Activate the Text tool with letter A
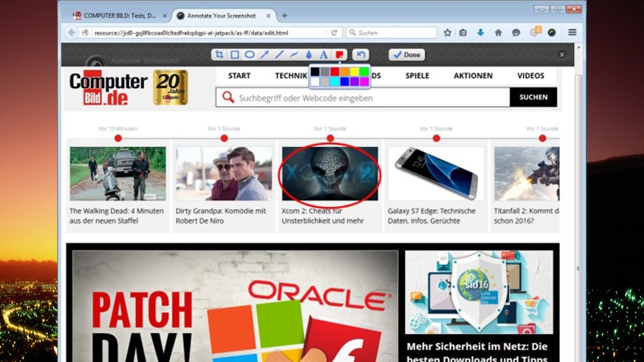The image size is (644, 362). [323, 55]
